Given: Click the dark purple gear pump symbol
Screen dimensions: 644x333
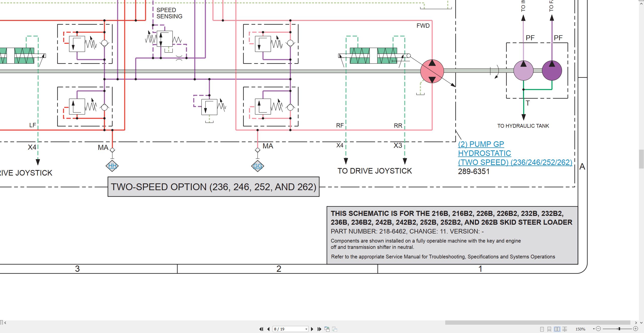Looking at the screenshot, I should pyautogui.click(x=552, y=71).
